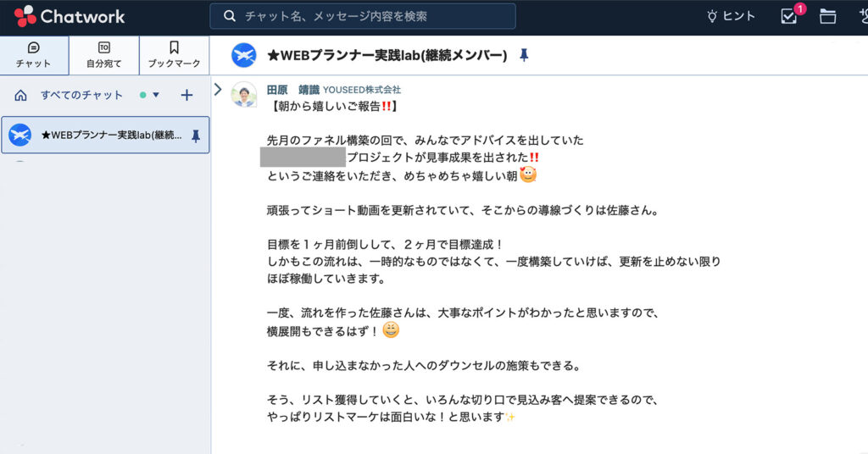This screenshot has width=868, height=454.
Task: Switch to the 自分宛て tab
Action: pyautogui.click(x=103, y=55)
